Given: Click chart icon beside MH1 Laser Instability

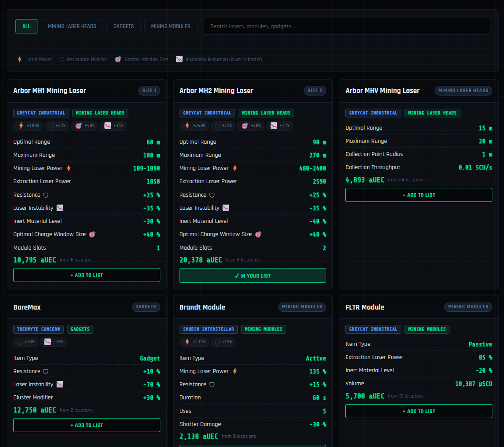Looking at the screenshot, I should 60,208.
